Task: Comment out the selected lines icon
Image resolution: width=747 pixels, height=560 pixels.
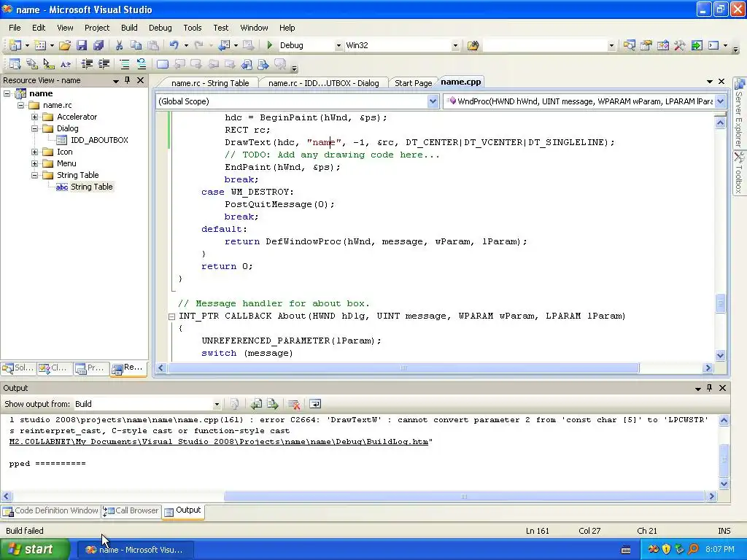Action: (x=124, y=64)
